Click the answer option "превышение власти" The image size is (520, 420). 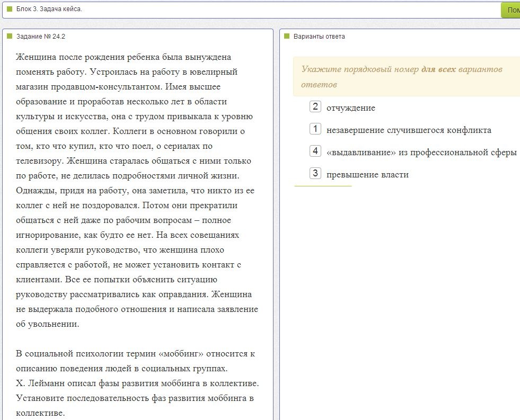367,175
